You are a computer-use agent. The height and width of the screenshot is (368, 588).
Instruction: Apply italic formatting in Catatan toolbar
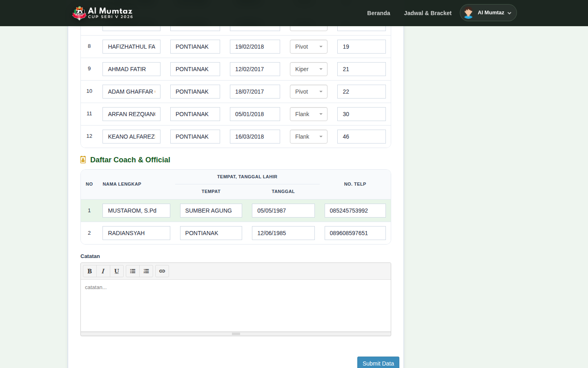pyautogui.click(x=103, y=271)
